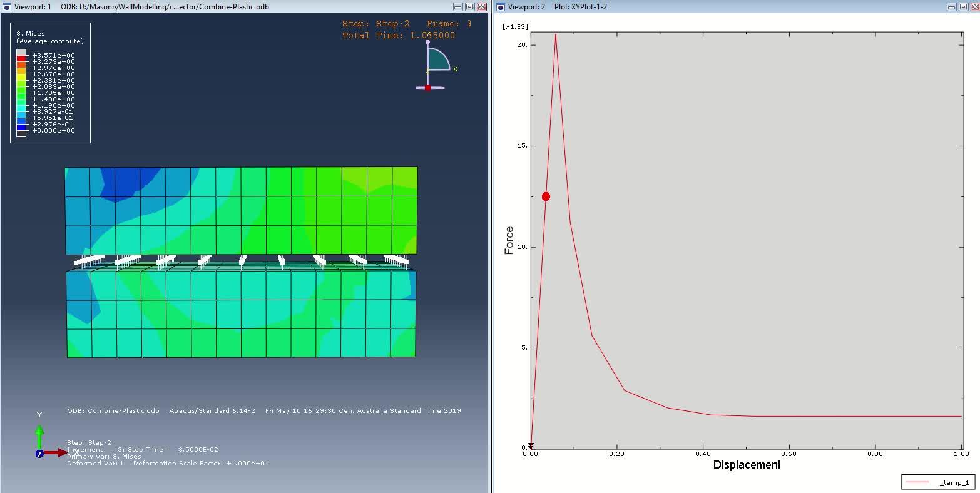This screenshot has width=980, height=493.
Task: Minimize Viewport 2
Action: pos(951,7)
